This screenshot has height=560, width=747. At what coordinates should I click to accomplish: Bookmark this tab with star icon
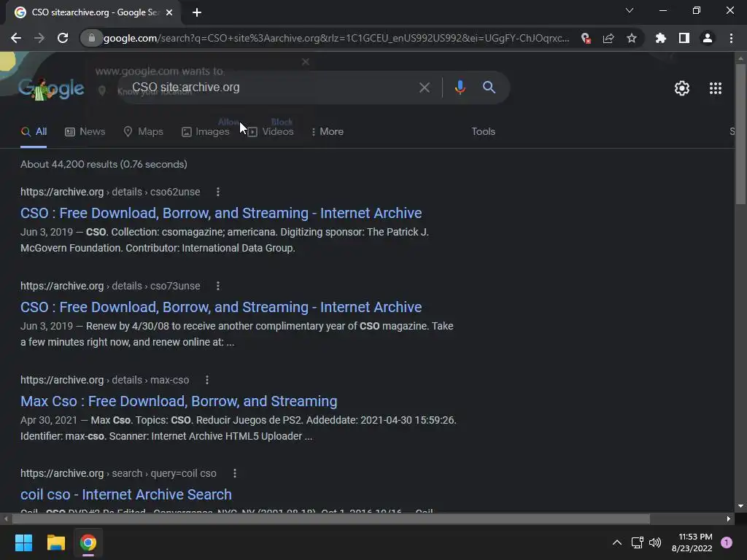[x=632, y=38]
